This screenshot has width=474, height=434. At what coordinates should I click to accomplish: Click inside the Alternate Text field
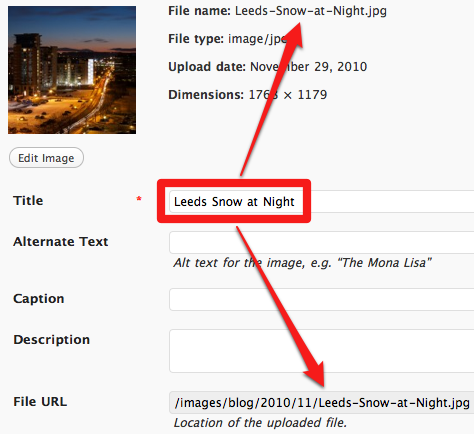point(321,242)
